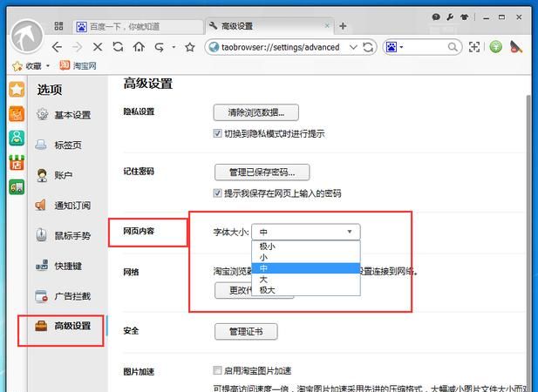Open 账户 options section

[55, 175]
